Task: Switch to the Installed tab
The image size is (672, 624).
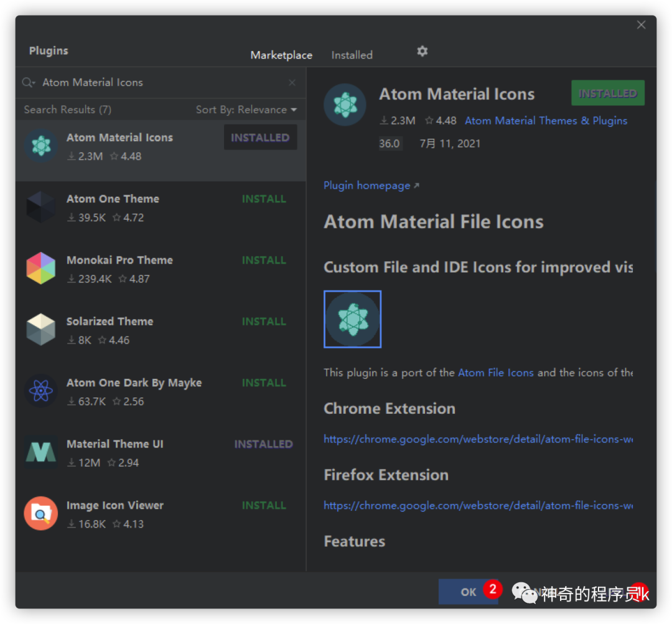Action: pos(352,55)
